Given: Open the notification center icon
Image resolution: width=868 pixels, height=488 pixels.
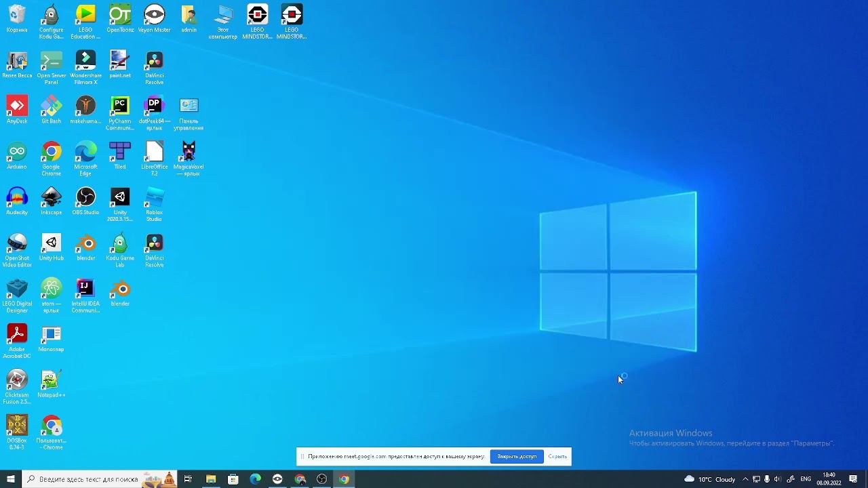Looking at the screenshot, I should tap(853, 479).
